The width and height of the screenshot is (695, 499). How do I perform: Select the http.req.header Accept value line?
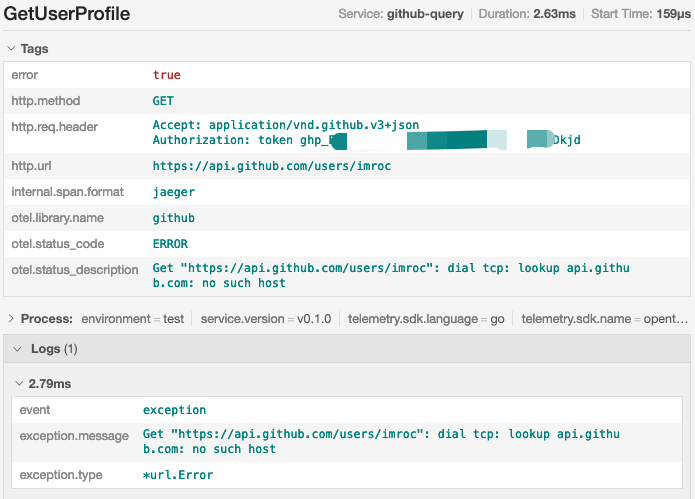pyautogui.click(x=285, y=125)
